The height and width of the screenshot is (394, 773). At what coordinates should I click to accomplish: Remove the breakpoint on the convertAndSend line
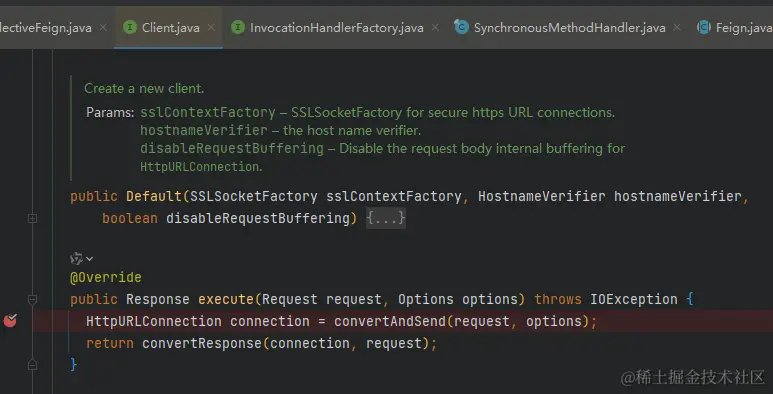coord(10,321)
